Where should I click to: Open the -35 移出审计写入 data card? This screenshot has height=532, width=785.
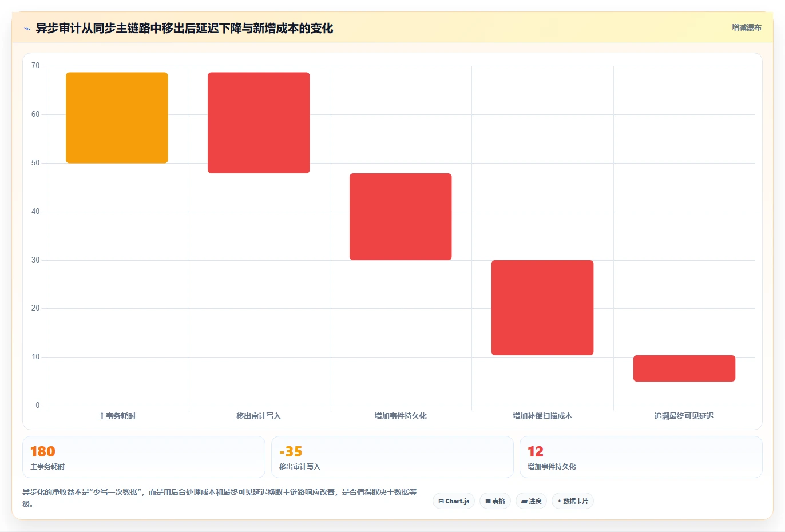[392, 457]
